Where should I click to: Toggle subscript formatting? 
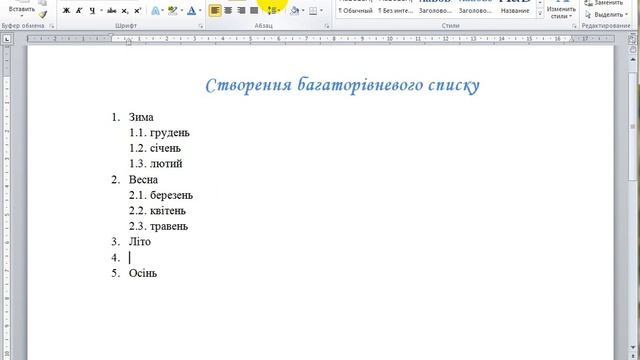tap(125, 11)
